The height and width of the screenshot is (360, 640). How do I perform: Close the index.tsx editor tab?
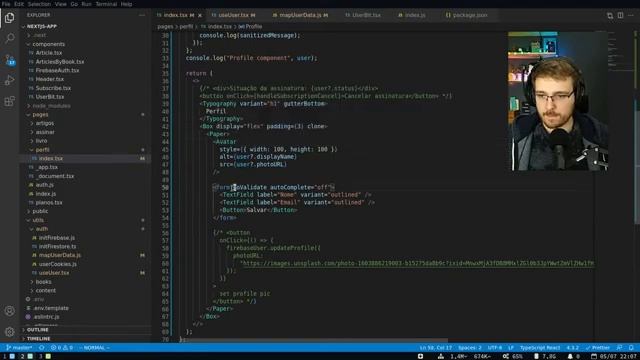tap(200, 16)
